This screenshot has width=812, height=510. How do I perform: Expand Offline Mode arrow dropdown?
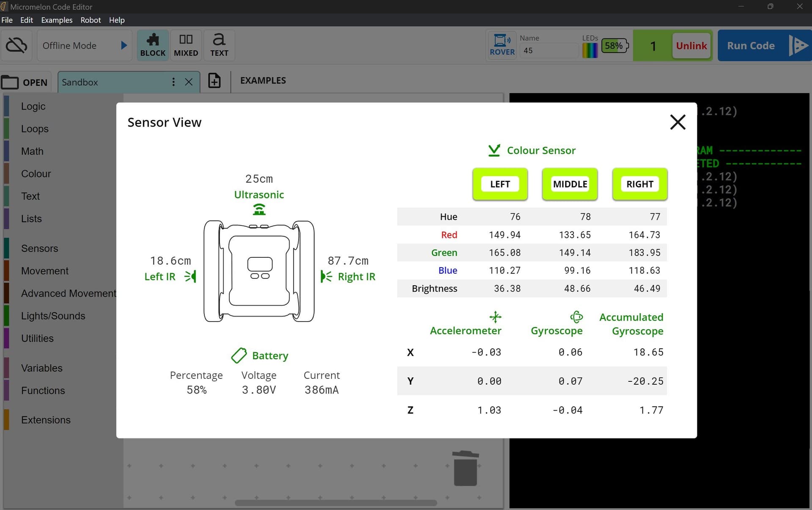click(124, 45)
